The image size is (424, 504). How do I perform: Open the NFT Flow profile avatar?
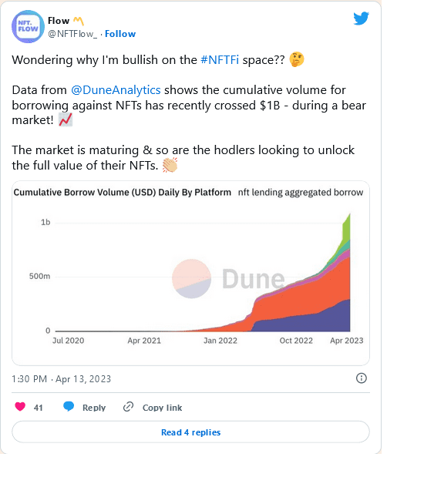[x=28, y=27]
